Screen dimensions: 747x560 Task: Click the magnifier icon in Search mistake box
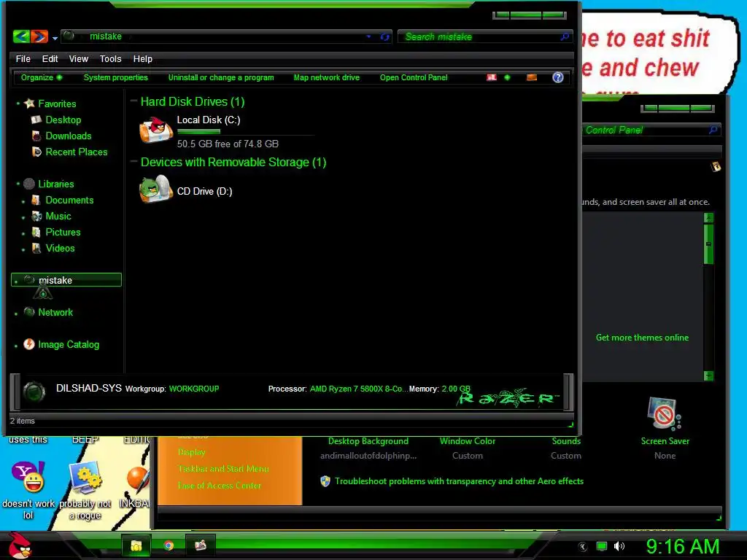click(565, 36)
